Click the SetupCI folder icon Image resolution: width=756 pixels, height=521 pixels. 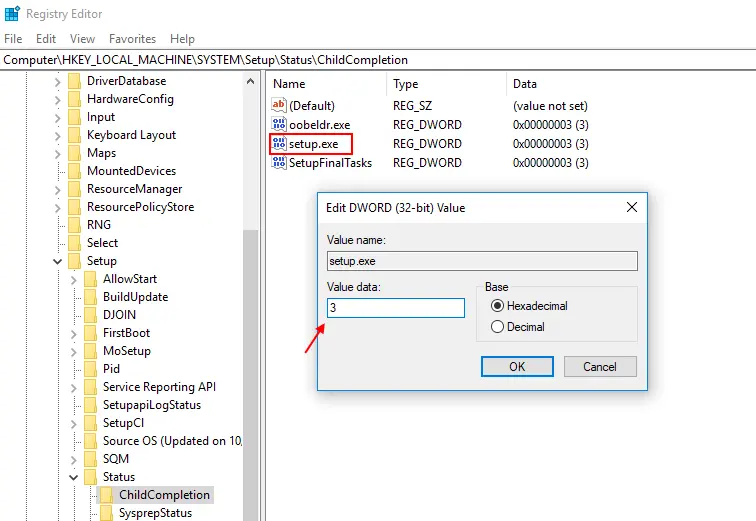coord(90,423)
